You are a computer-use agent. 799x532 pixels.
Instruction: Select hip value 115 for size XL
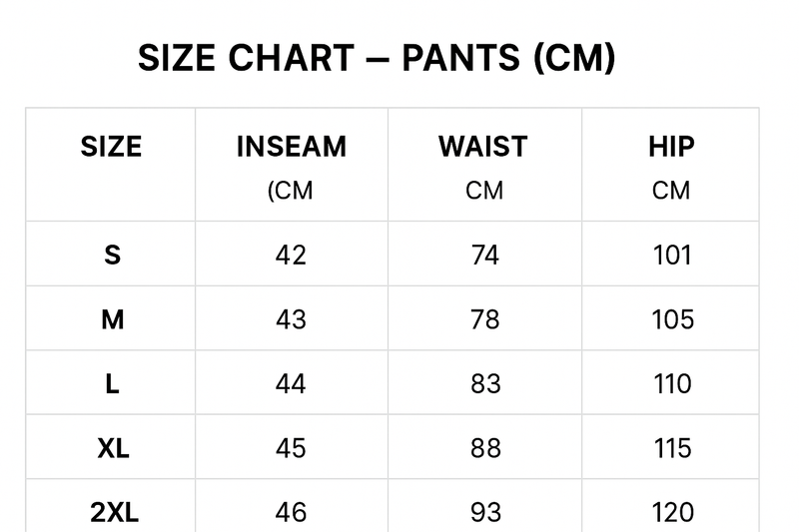(x=672, y=448)
